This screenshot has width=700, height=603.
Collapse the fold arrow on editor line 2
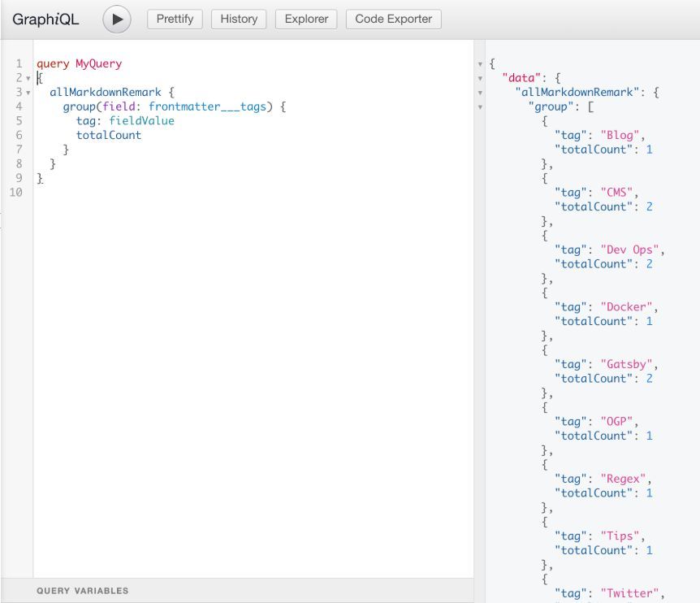pos(28,79)
